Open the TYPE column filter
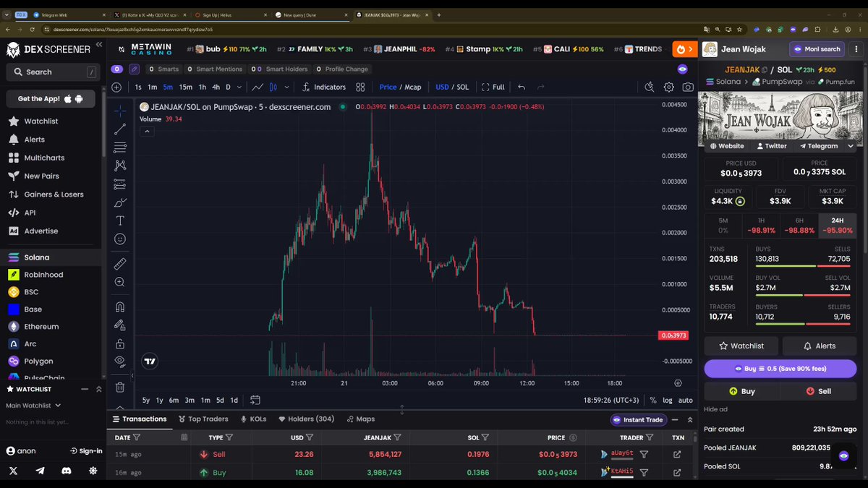868x488 pixels. click(229, 437)
